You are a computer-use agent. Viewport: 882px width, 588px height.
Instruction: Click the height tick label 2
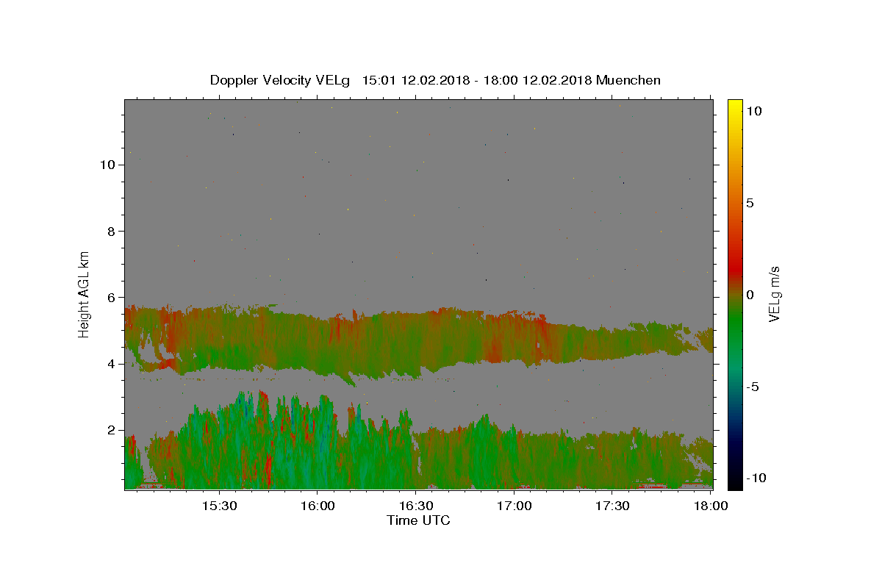pyautogui.click(x=112, y=430)
